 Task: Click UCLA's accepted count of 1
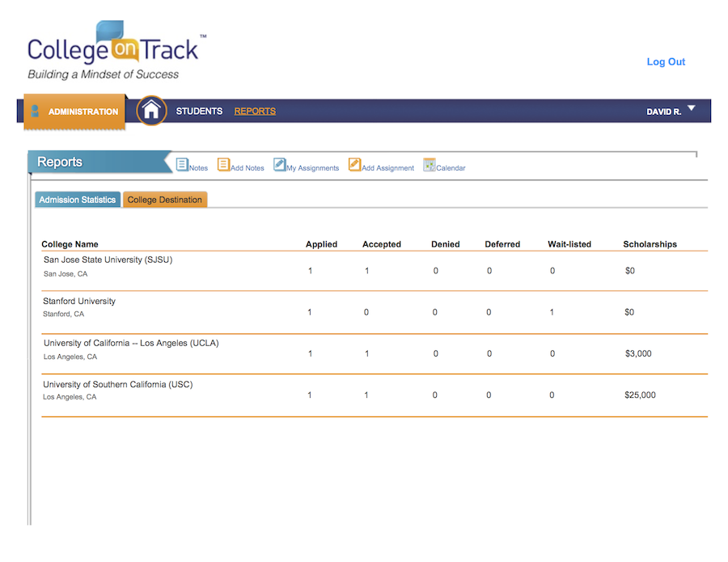tap(366, 353)
